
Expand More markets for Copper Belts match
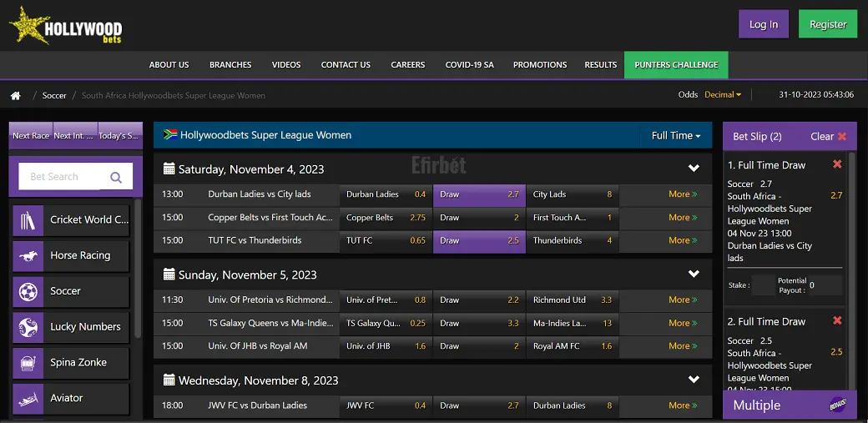(683, 218)
